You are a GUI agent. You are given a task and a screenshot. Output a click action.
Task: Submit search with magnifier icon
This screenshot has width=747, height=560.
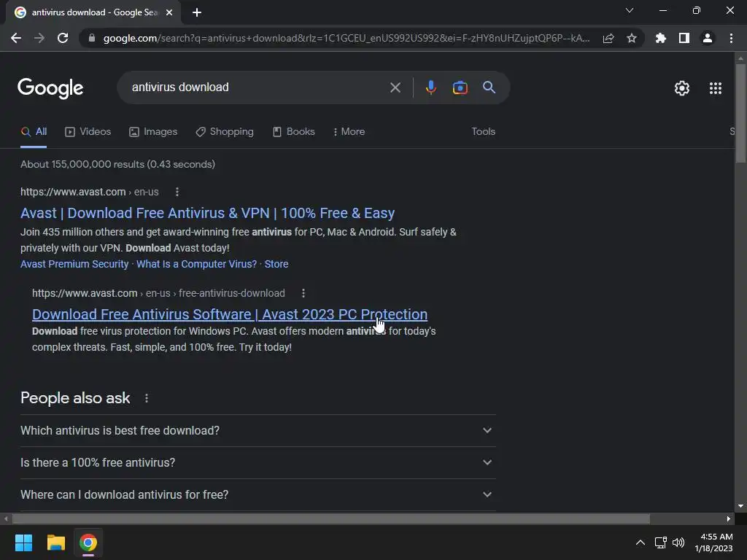click(x=489, y=87)
